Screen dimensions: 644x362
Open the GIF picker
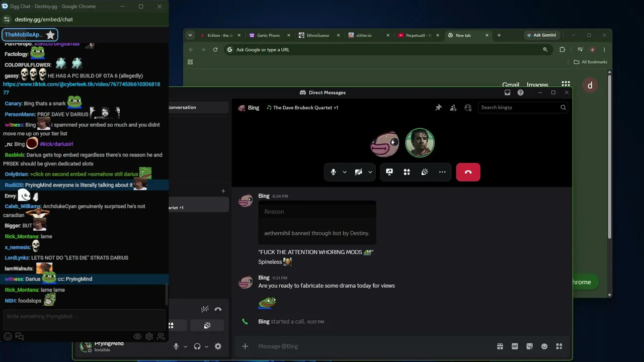click(x=515, y=346)
